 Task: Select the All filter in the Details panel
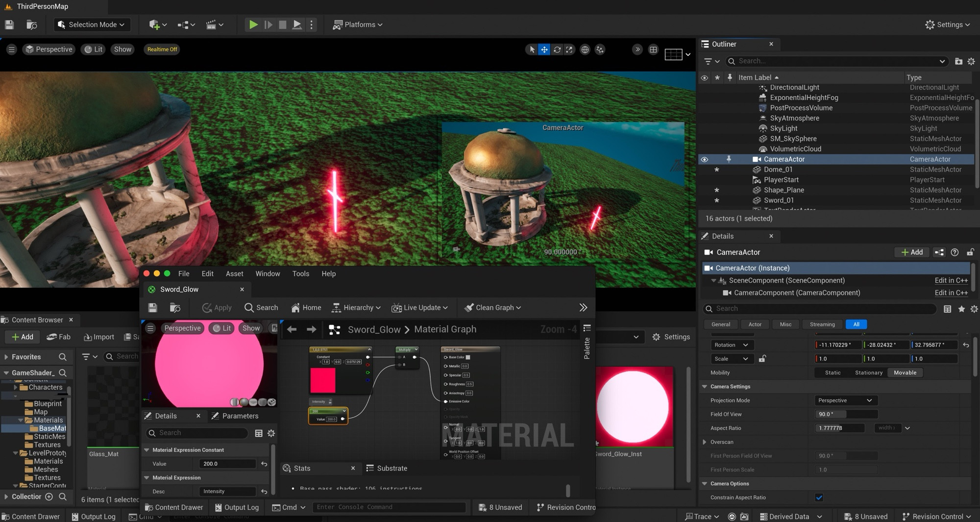coord(856,324)
